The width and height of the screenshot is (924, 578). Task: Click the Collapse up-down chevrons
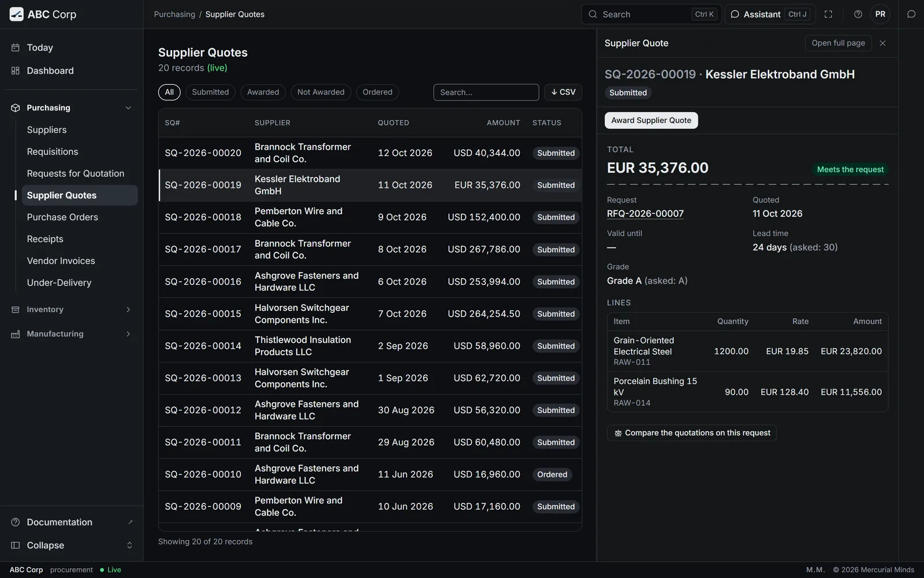click(129, 545)
